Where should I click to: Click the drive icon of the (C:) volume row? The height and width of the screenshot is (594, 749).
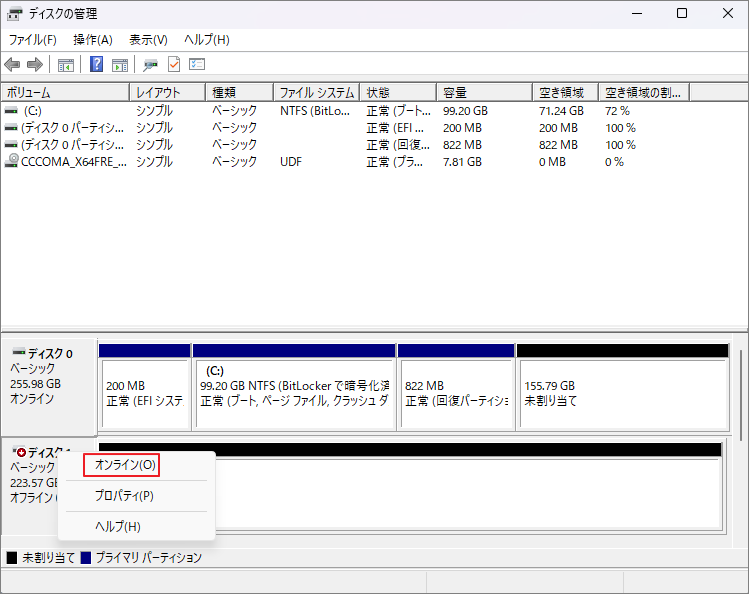click(x=11, y=111)
